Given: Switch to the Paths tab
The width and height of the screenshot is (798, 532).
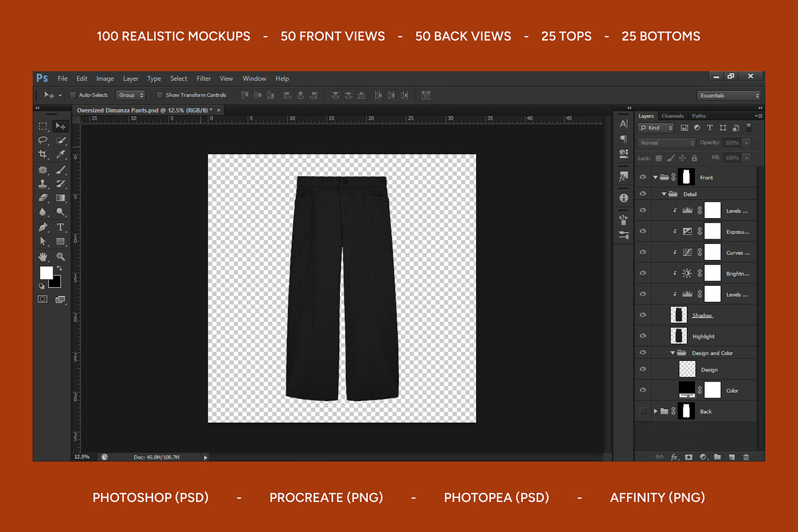Looking at the screenshot, I should 698,116.
